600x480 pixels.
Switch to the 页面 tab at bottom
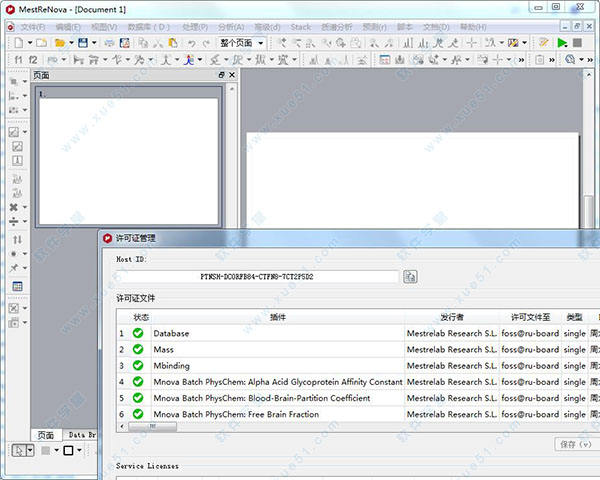click(x=46, y=435)
